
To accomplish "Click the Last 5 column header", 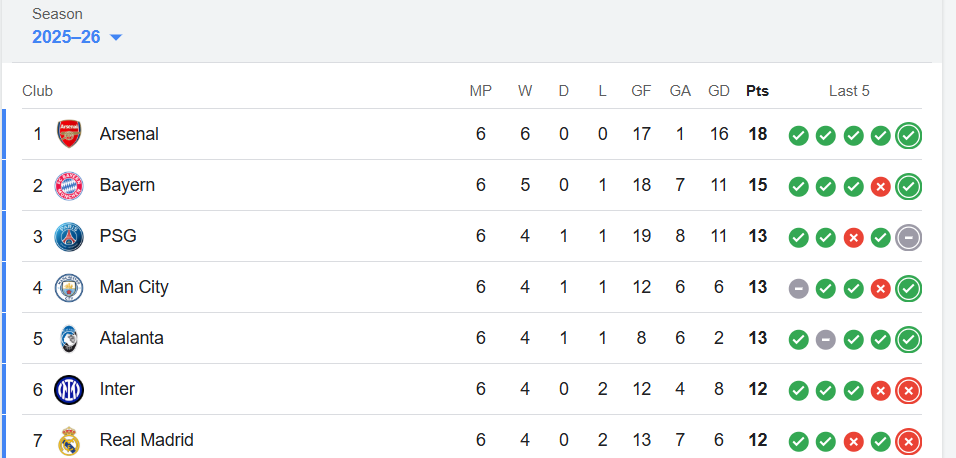I will [x=849, y=91].
